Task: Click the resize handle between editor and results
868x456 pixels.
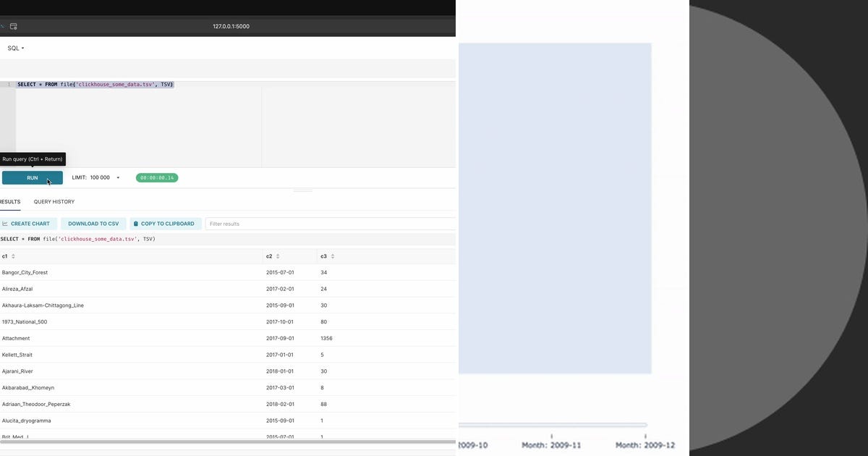Action: [x=302, y=190]
